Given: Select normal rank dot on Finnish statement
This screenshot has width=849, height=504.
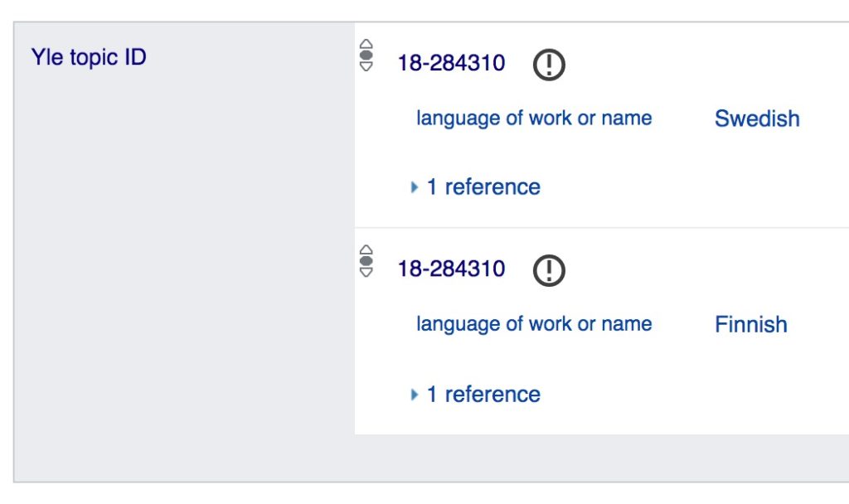Looking at the screenshot, I should (366, 261).
